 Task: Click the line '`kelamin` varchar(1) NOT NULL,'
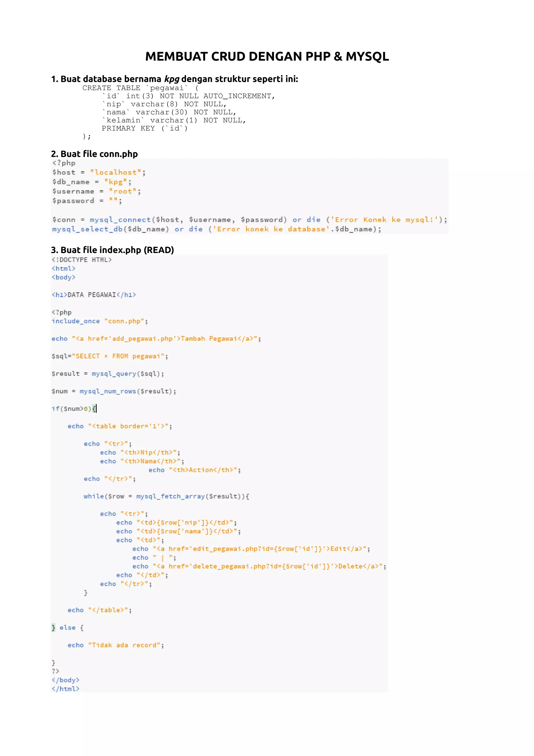click(x=174, y=120)
